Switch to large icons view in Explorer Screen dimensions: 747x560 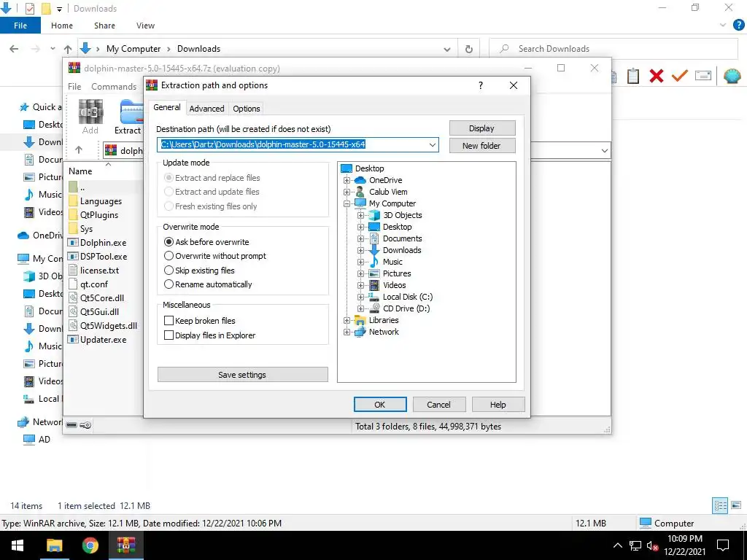736,505
